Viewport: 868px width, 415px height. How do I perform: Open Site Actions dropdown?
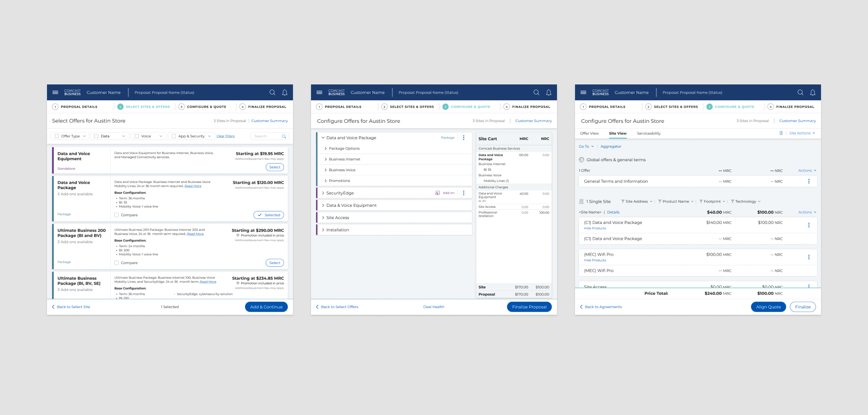pos(802,133)
